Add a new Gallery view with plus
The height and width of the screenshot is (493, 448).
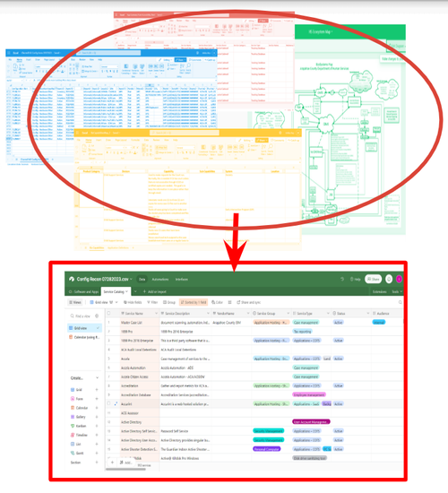point(97,417)
